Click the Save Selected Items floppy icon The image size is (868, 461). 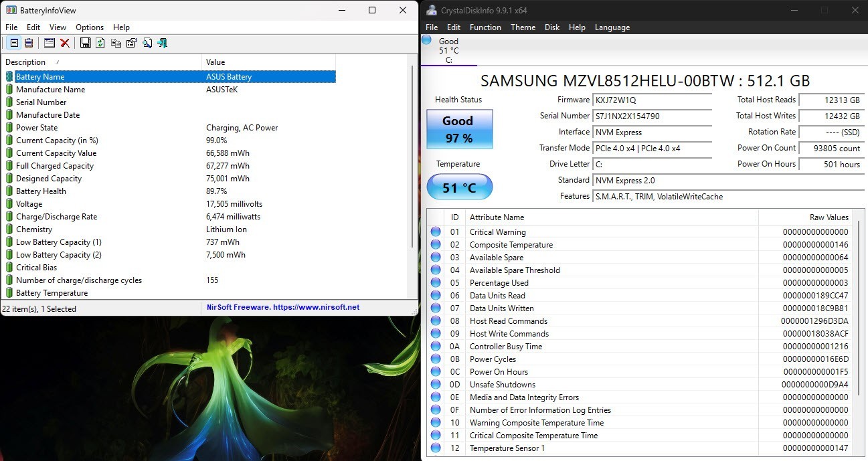(x=85, y=43)
